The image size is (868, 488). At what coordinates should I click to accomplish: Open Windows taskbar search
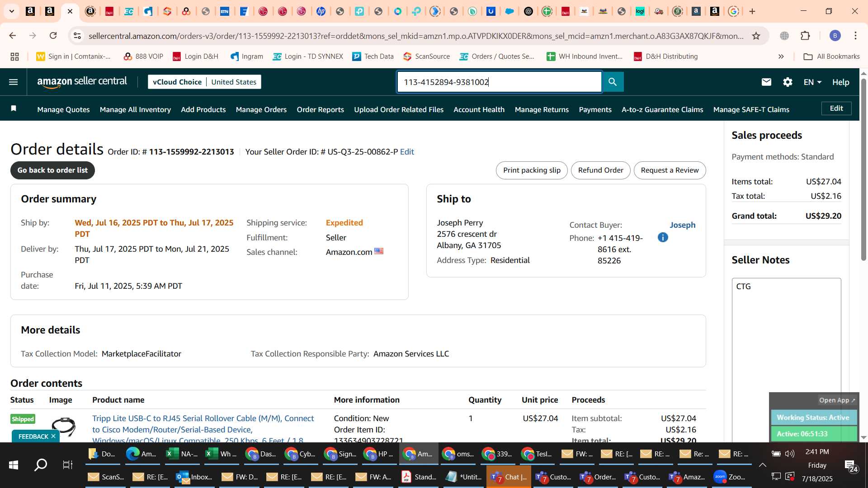[41, 465]
